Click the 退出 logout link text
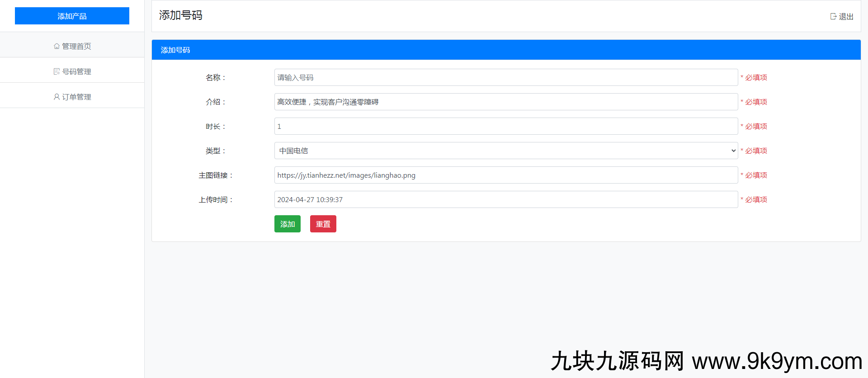 tap(846, 16)
